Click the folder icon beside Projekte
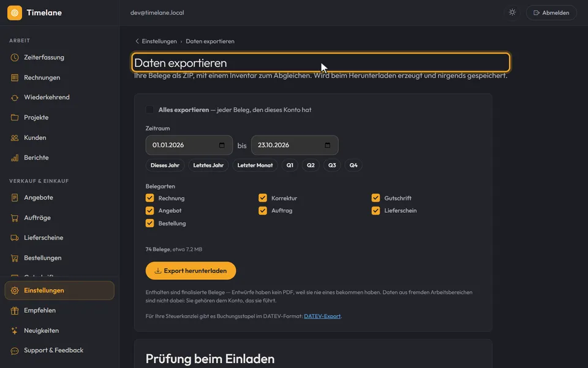 pos(15,118)
